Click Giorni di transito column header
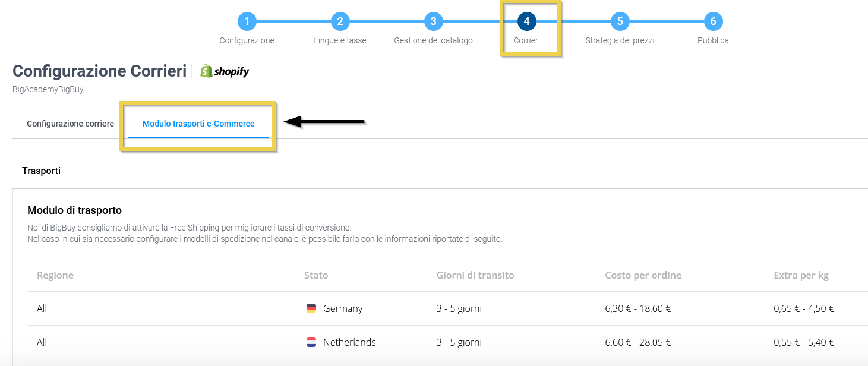 pyautogui.click(x=475, y=275)
